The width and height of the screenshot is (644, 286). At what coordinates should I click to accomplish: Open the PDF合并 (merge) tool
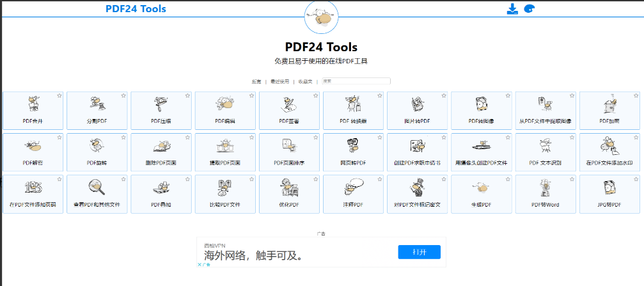[33, 111]
